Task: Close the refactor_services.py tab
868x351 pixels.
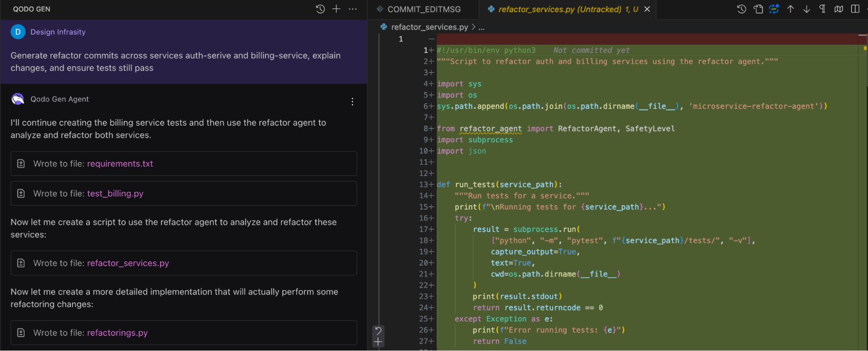Action: click(647, 9)
